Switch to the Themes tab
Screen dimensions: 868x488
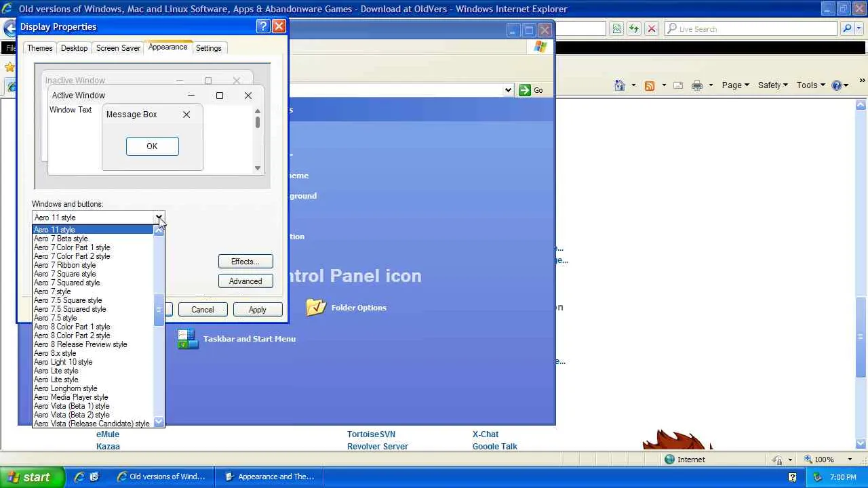(39, 48)
